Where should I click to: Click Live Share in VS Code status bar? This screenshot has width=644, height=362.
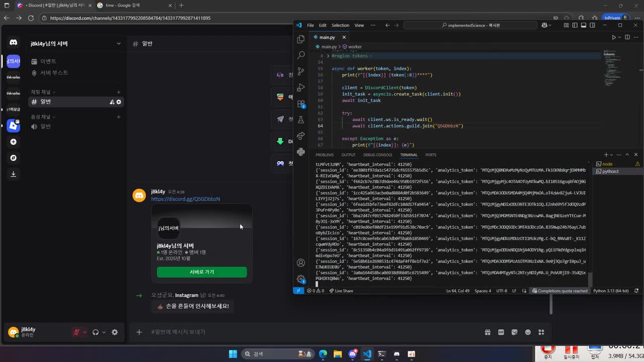click(x=341, y=291)
